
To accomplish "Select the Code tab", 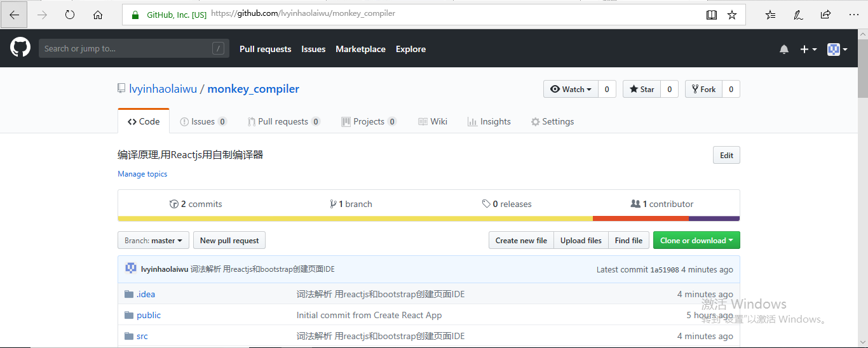I will point(144,121).
